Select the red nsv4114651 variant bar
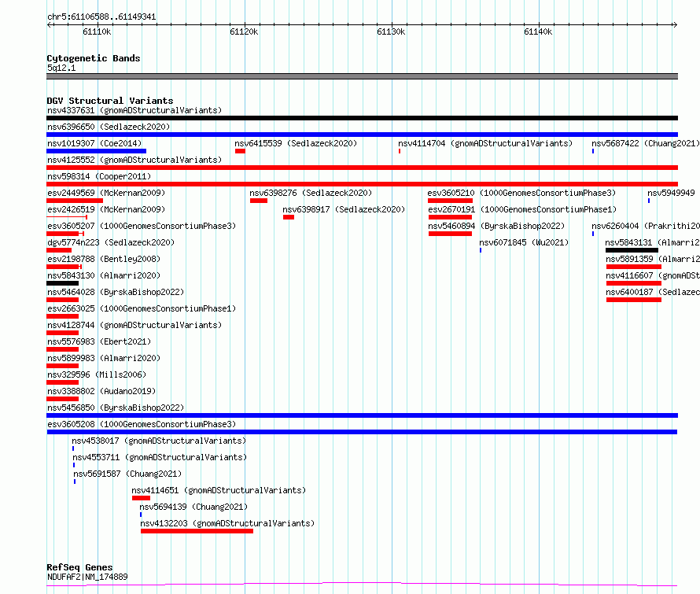 [141, 498]
